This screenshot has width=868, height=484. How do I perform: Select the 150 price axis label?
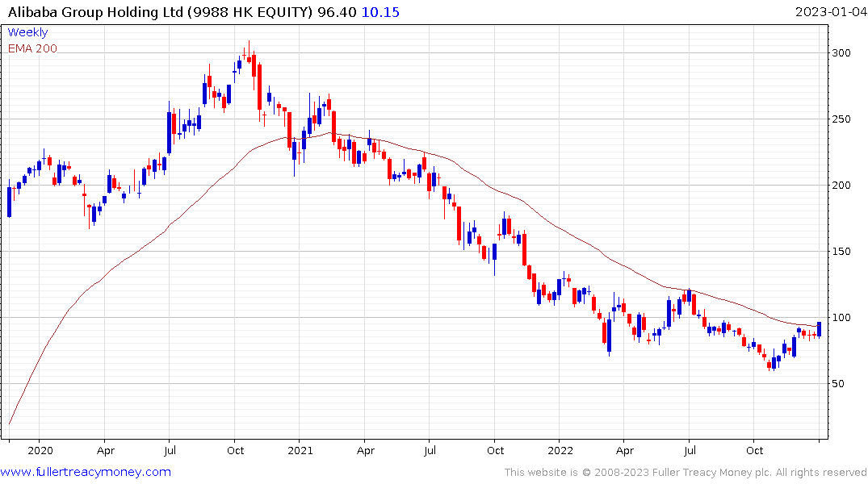point(841,251)
